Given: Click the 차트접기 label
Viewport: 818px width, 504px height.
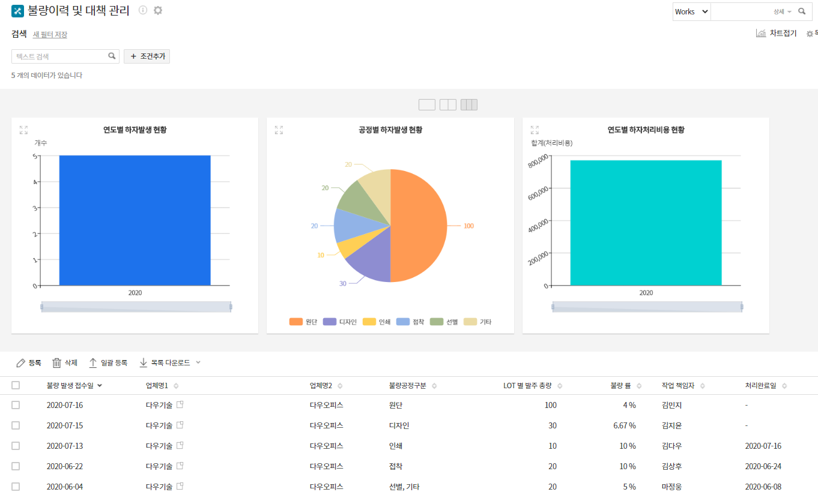Looking at the screenshot, I should coord(783,34).
